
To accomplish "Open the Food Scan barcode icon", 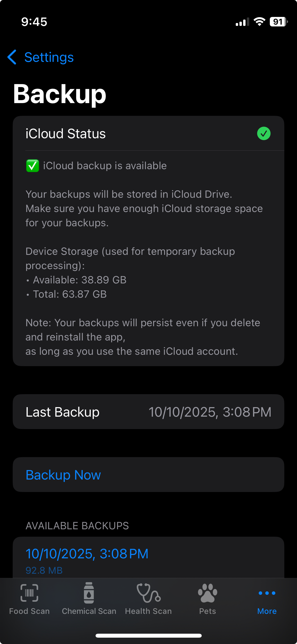I will (x=29, y=594).
